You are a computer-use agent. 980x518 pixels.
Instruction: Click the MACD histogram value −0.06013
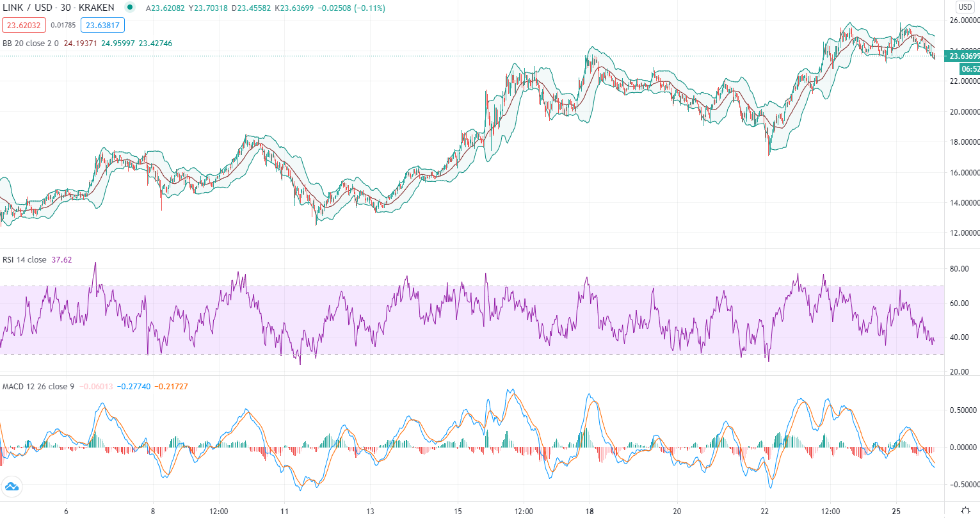[96, 387]
